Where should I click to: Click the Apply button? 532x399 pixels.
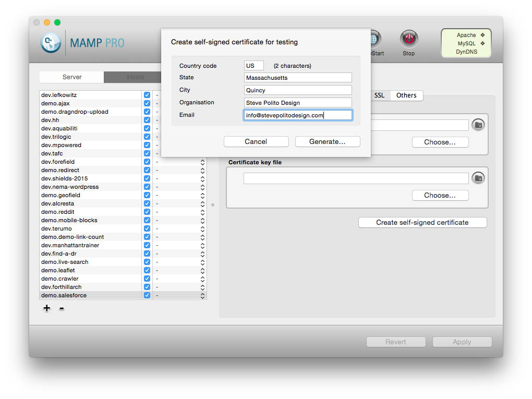coord(462,342)
